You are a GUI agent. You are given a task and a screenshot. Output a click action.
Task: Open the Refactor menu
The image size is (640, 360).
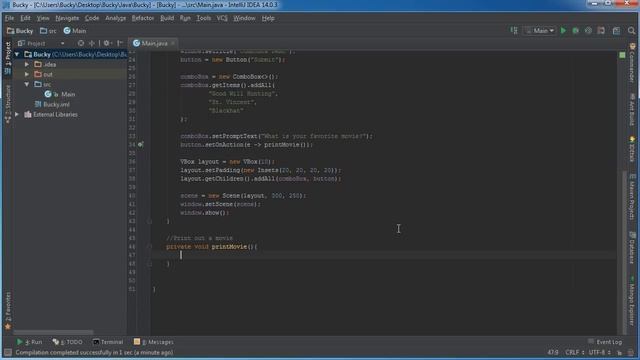(x=143, y=18)
